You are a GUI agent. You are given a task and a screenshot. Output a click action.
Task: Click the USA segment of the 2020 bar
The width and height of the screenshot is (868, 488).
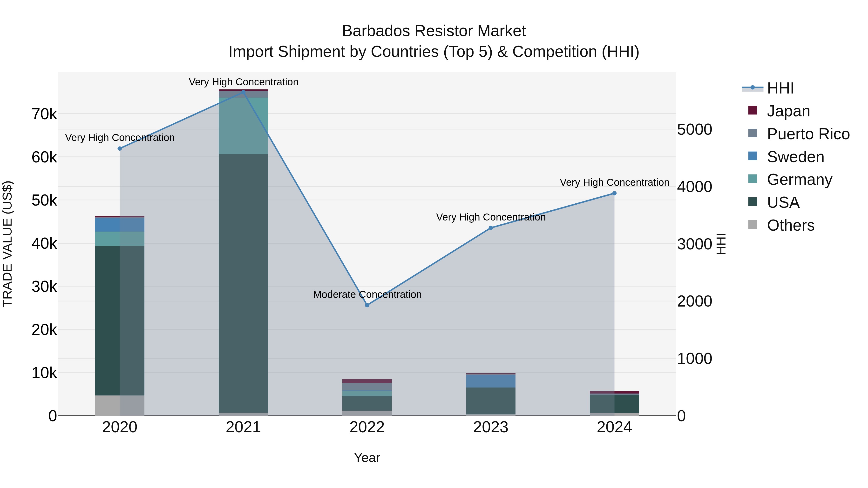(120, 321)
